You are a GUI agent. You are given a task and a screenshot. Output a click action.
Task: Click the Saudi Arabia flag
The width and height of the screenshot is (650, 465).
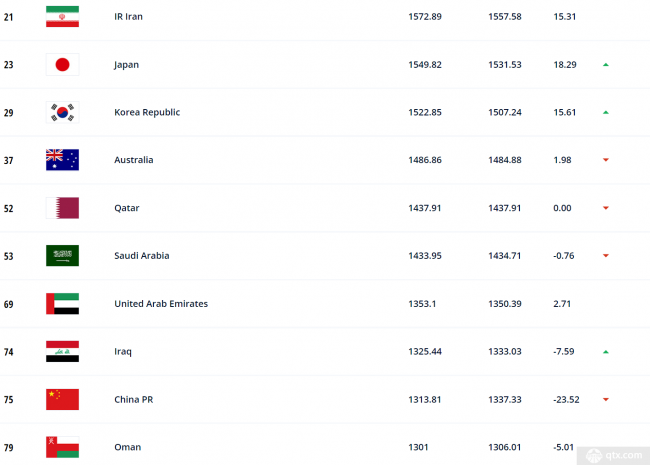(62, 256)
